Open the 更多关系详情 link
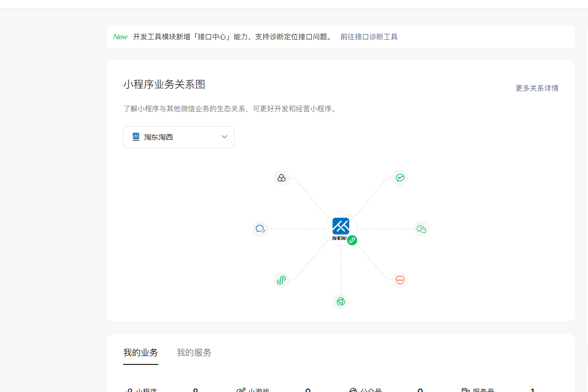Viewport: 588px width, 392px height. [x=537, y=88]
